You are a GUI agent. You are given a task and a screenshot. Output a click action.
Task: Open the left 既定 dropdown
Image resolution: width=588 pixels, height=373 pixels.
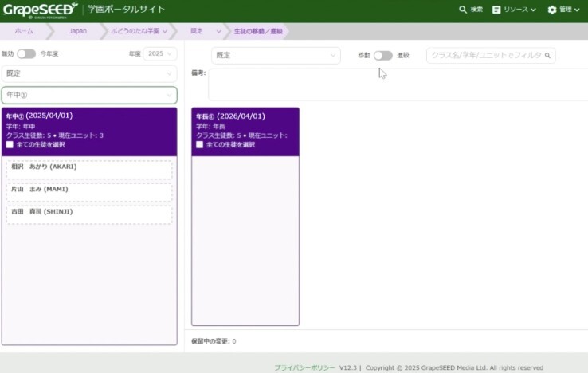pyautogui.click(x=89, y=73)
